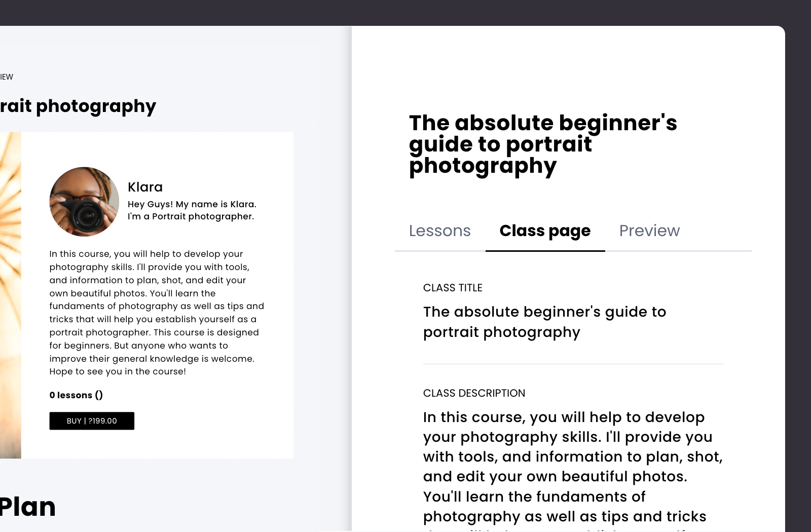Viewport: 811px width, 532px height.
Task: Click the "0 lessons ()" counter
Action: 76,395
